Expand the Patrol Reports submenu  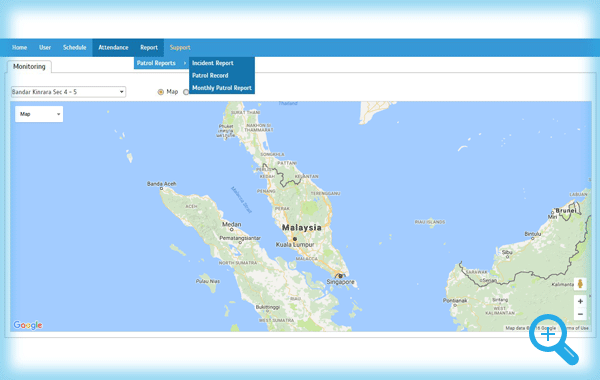(161, 63)
